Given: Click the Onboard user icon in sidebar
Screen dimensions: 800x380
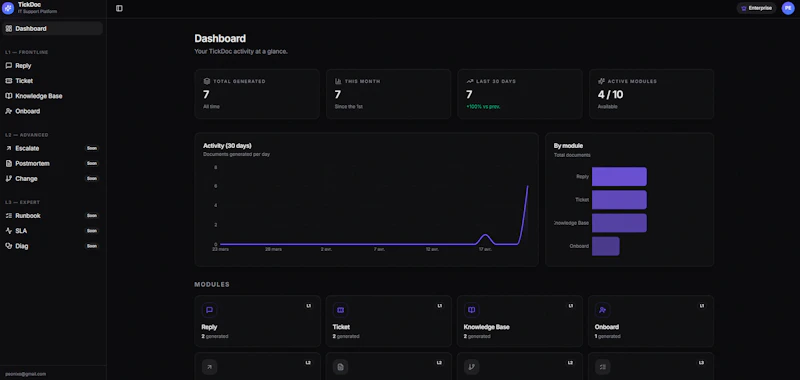Looking at the screenshot, I should tap(9, 111).
